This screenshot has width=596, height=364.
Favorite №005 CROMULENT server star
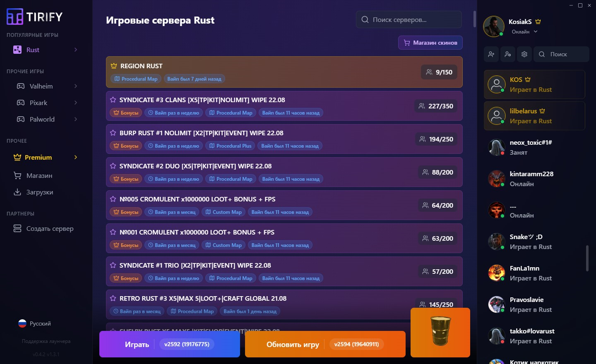(x=113, y=199)
